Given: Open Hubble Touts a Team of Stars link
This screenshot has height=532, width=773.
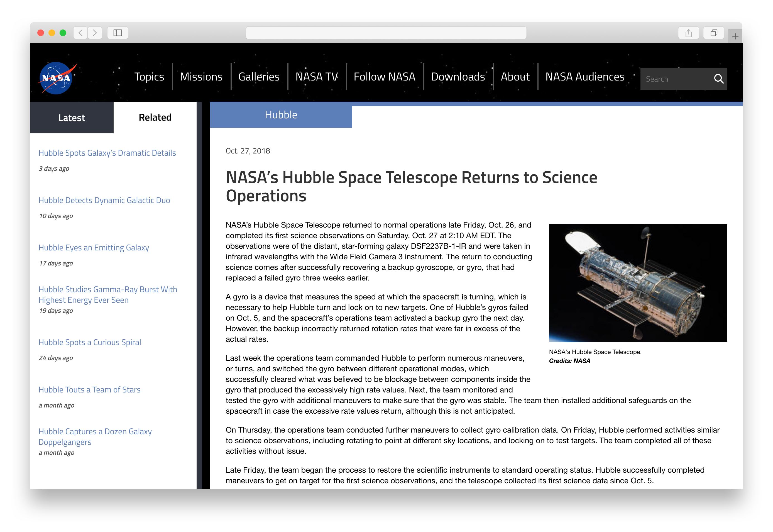Looking at the screenshot, I should (x=89, y=390).
